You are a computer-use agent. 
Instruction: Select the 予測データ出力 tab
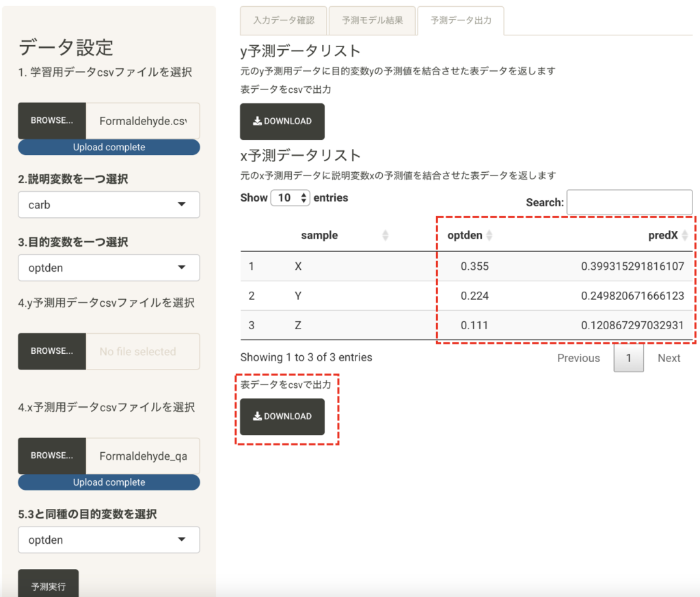coord(461,20)
